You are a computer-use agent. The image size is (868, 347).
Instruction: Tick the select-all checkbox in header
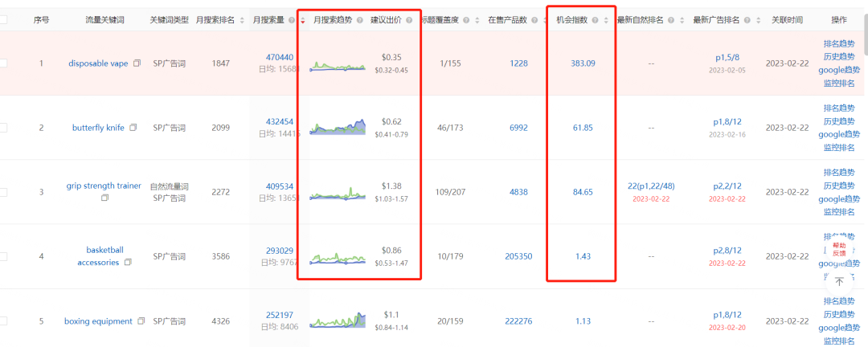[3, 20]
